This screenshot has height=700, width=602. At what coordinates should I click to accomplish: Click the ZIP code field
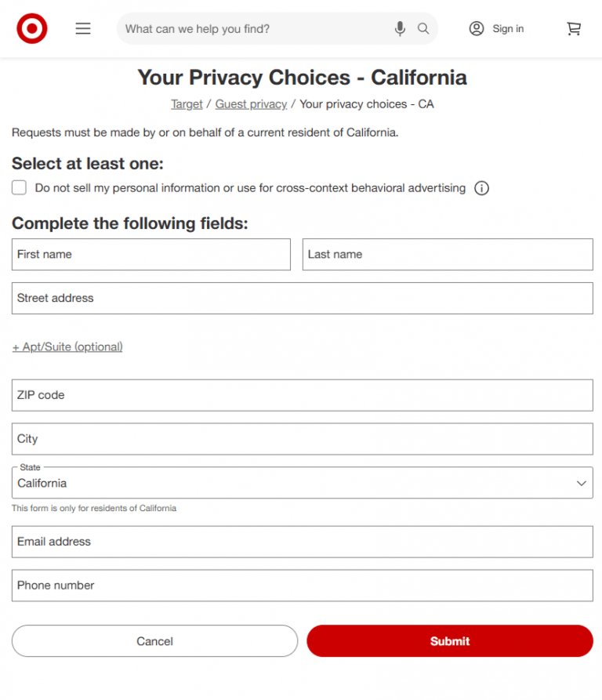[x=302, y=395]
